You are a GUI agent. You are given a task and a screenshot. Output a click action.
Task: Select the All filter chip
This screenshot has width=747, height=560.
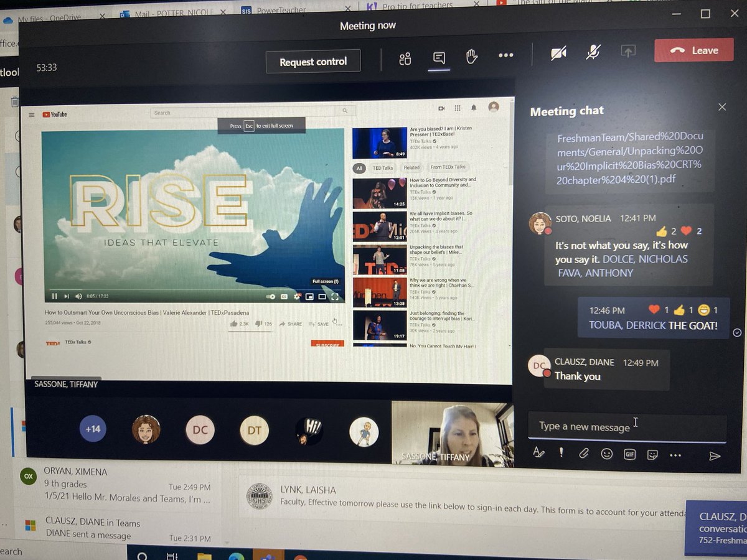point(359,168)
